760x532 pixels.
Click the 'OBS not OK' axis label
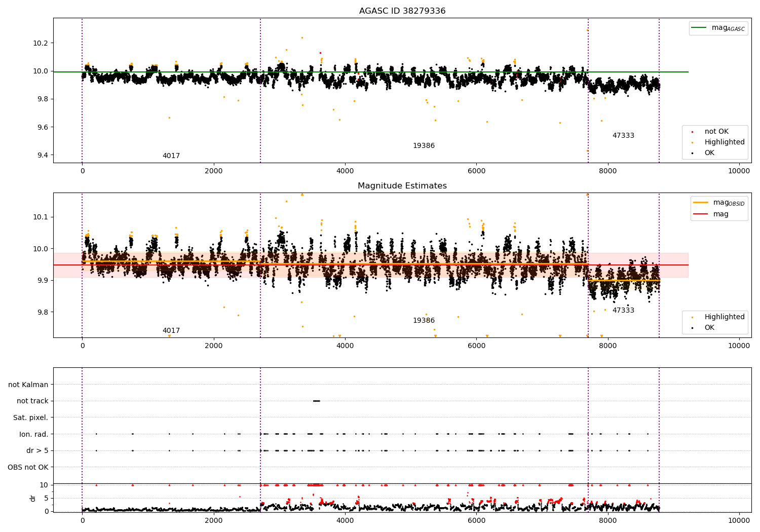[x=28, y=467]
